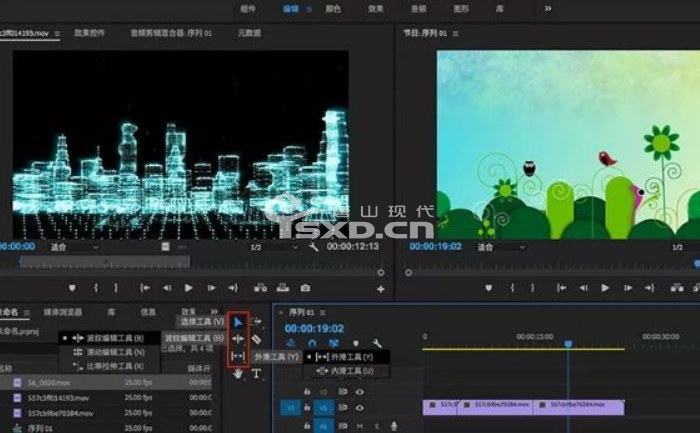Image resolution: width=700 pixels, height=433 pixels.
Task: Add marker in the program monitor
Action: coord(489,288)
